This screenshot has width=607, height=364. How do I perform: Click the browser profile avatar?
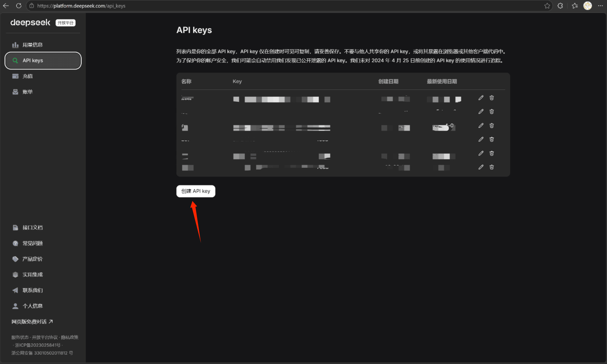(587, 6)
